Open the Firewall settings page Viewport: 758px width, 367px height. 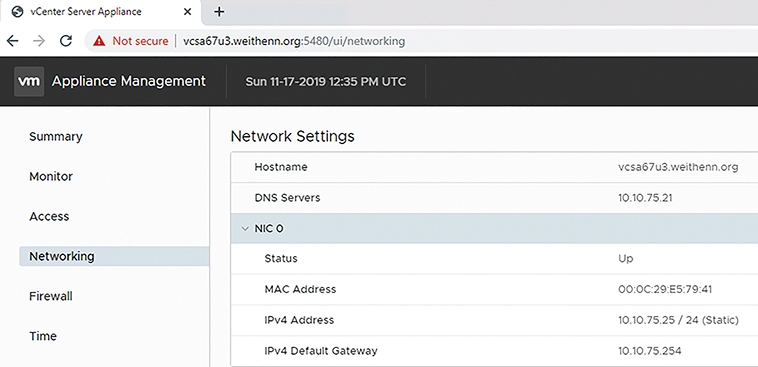click(x=51, y=296)
